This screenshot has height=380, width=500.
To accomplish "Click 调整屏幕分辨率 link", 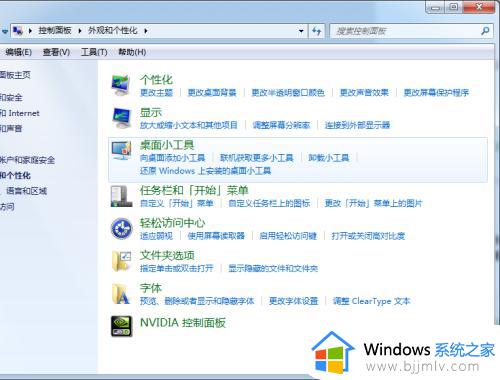I will coord(281,125).
